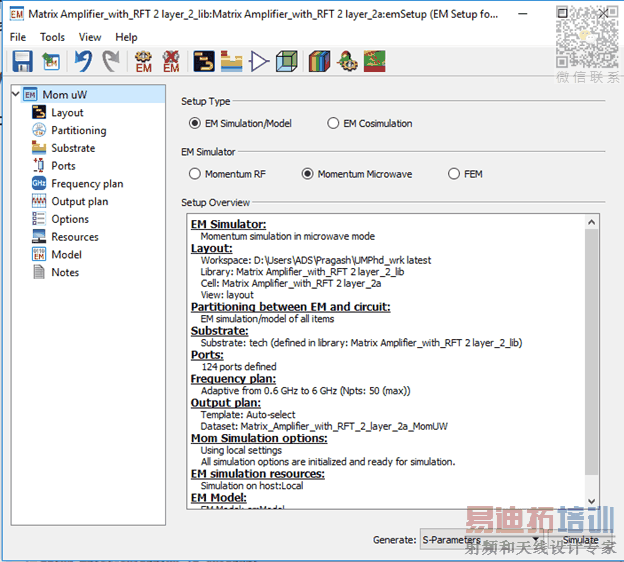624x562 pixels.
Task: Select Frequency plan in the tree
Action: tap(87, 183)
